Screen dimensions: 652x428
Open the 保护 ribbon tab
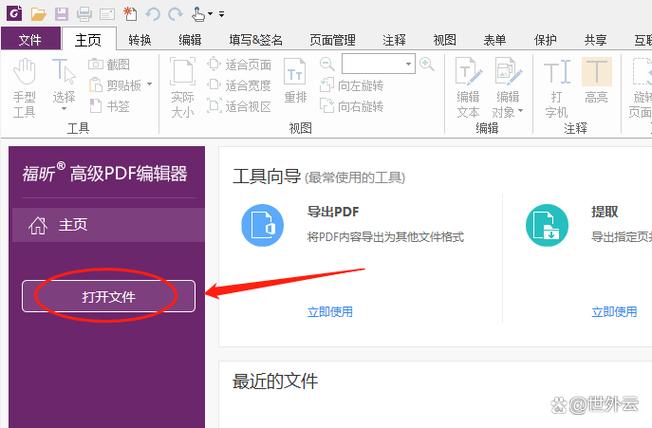545,40
